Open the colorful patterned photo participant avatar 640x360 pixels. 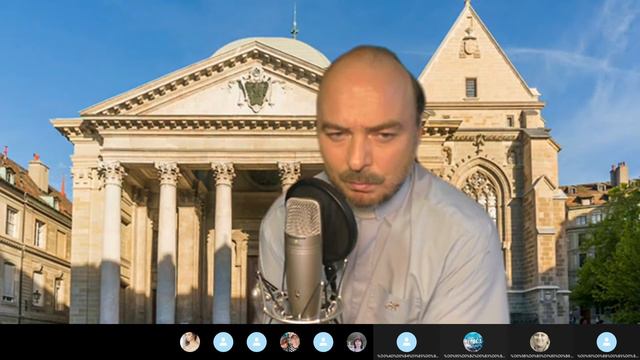(x=290, y=342)
